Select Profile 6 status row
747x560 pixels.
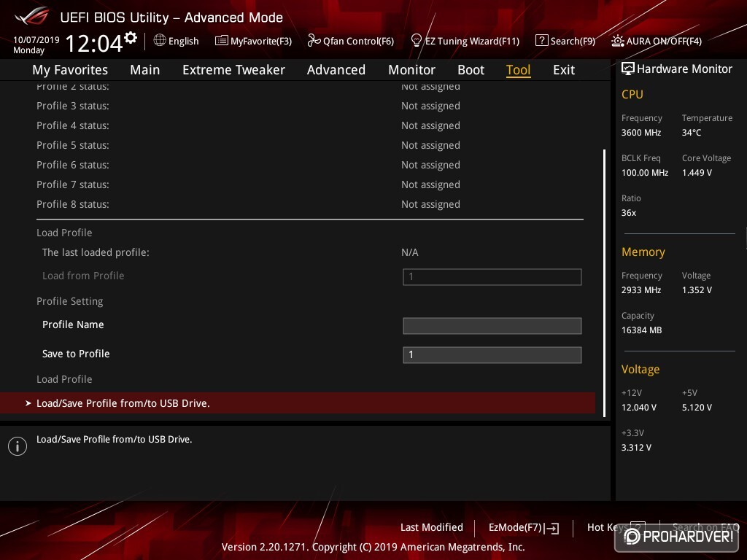[x=309, y=165]
